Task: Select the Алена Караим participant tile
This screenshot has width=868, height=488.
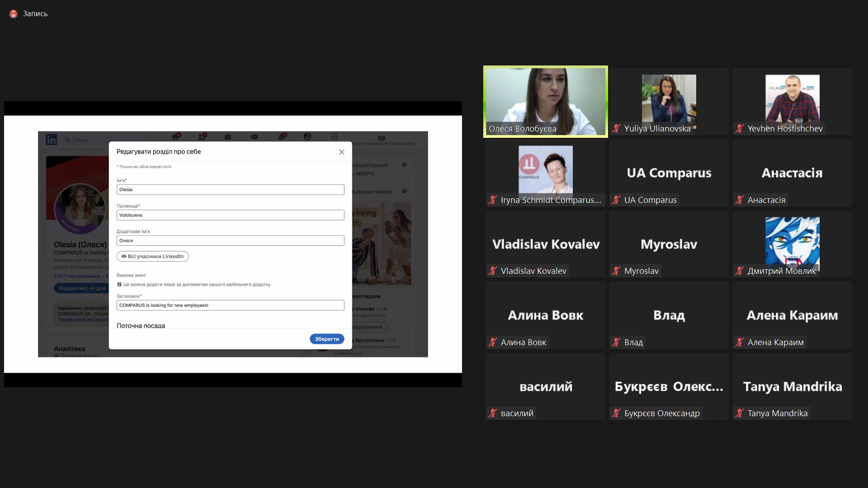Action: pyautogui.click(x=793, y=315)
